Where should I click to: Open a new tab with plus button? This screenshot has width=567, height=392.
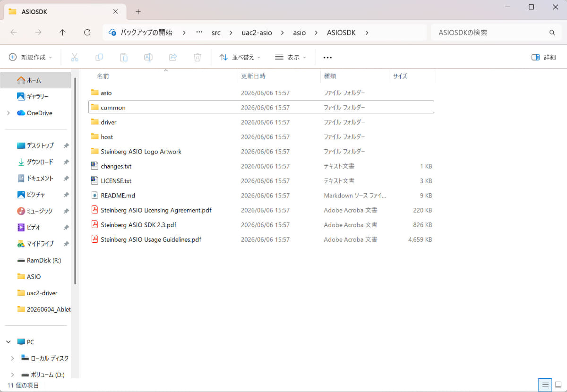(x=138, y=11)
